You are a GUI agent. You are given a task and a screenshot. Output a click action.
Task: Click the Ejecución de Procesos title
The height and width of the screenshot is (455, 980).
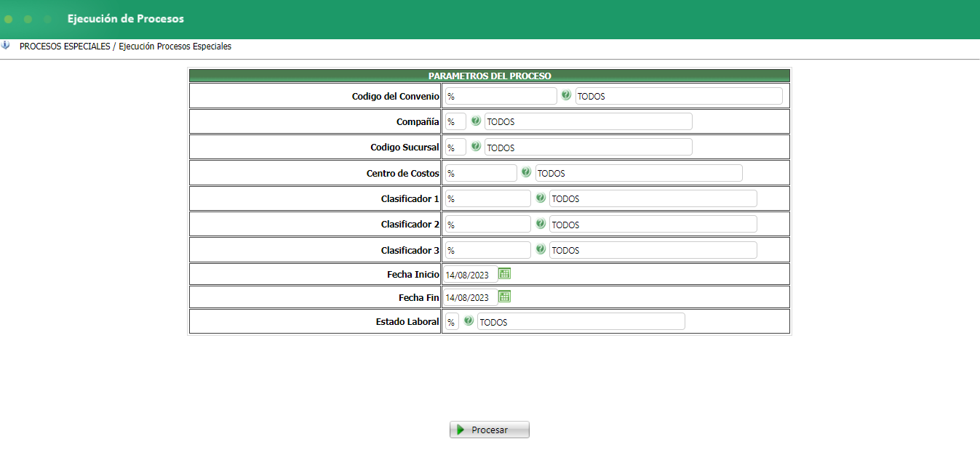tap(126, 19)
